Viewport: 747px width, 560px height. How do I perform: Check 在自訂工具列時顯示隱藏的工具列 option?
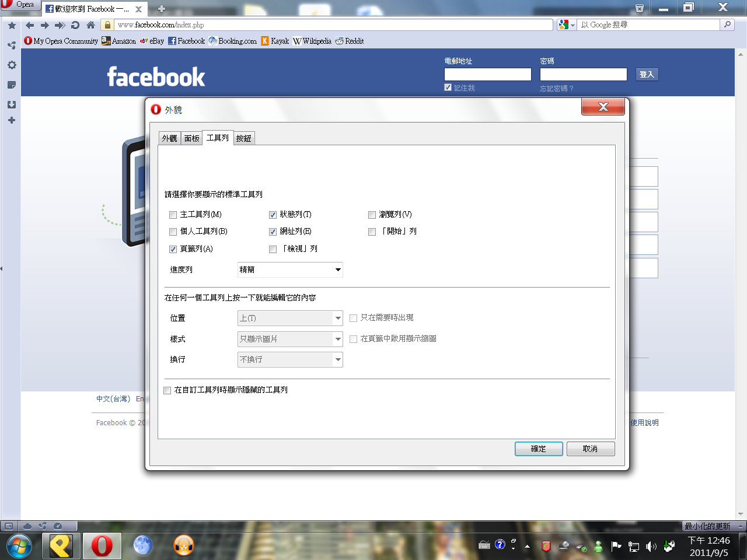167,390
